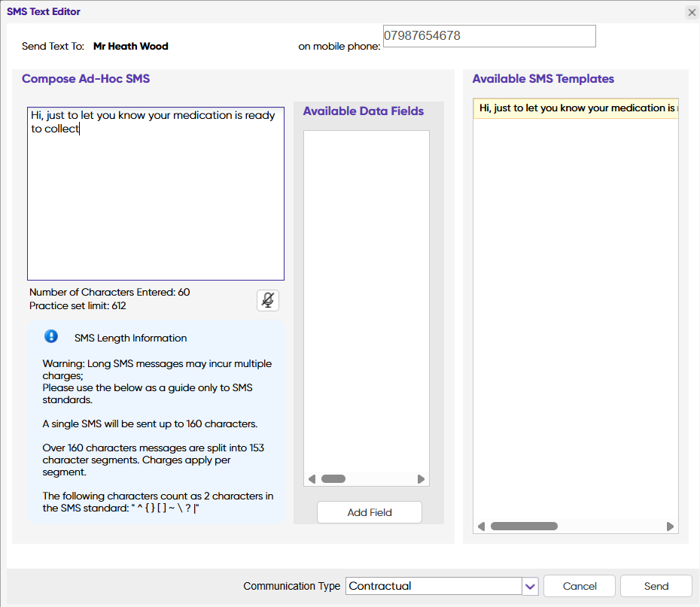This screenshot has width=700, height=607.
Task: Send the SMS message
Action: 656,586
